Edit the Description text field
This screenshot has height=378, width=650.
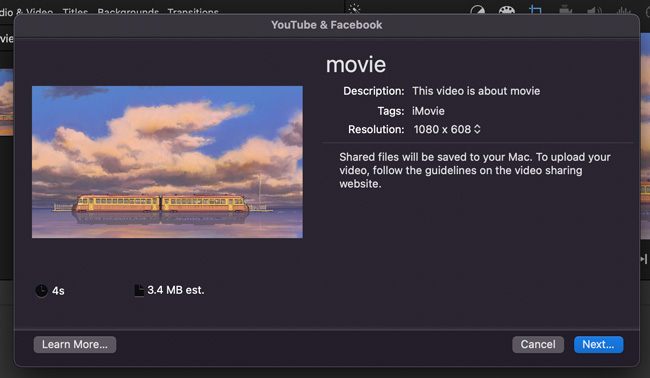(x=476, y=91)
